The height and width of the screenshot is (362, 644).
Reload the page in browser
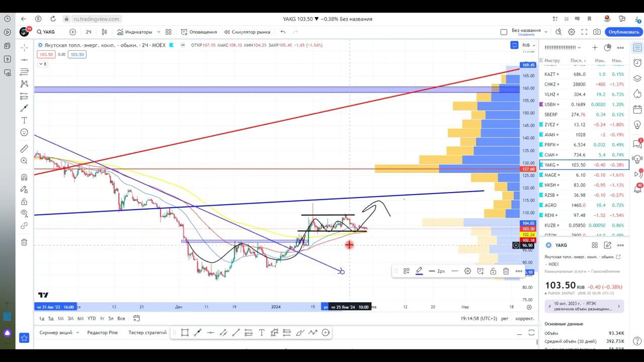(53, 19)
